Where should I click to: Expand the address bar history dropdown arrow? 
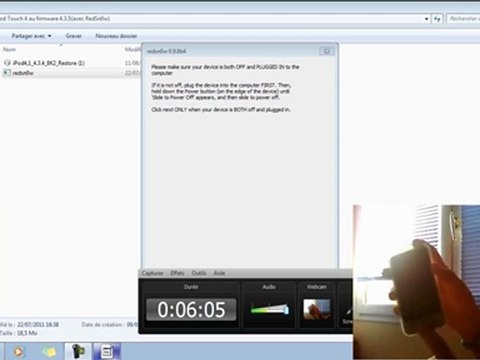click(x=426, y=19)
